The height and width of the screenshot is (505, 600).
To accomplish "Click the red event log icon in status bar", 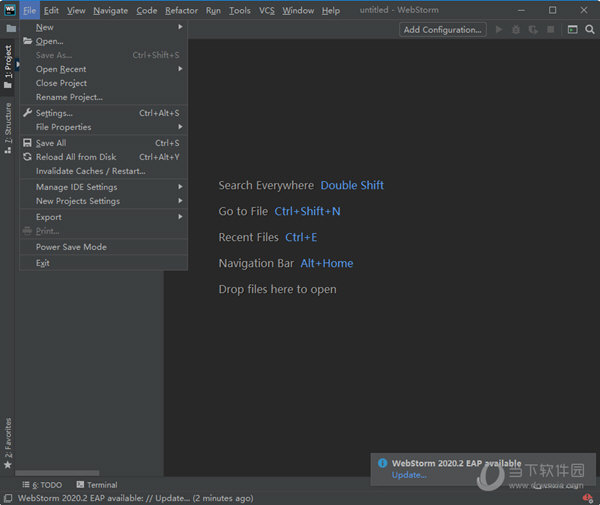I will [x=587, y=498].
